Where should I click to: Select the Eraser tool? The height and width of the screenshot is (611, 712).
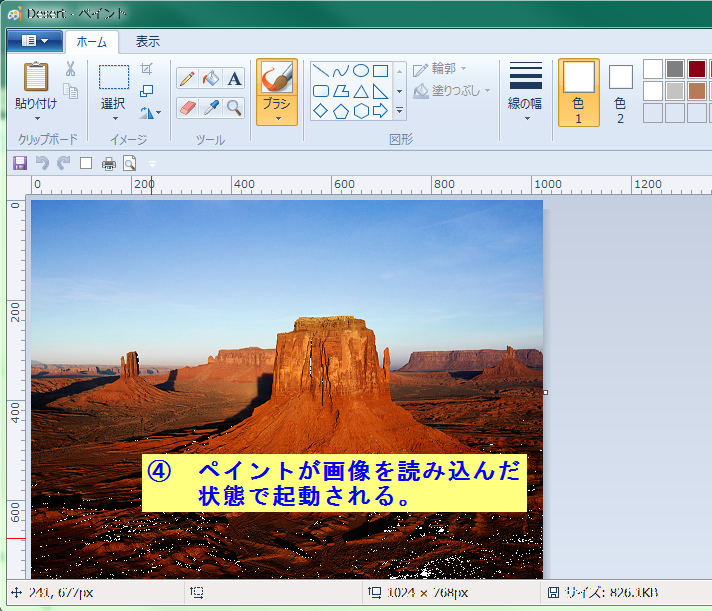(x=187, y=108)
